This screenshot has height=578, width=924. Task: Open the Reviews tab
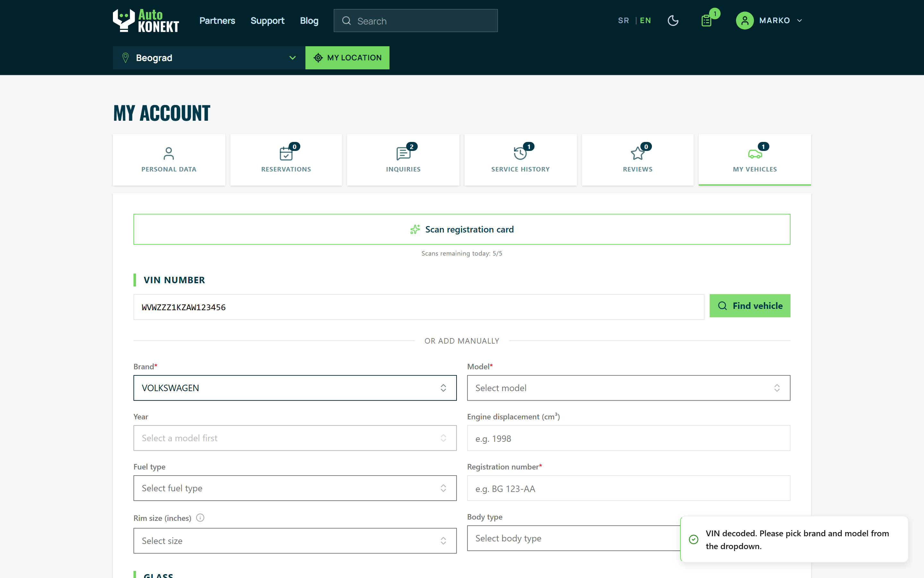tap(637, 160)
